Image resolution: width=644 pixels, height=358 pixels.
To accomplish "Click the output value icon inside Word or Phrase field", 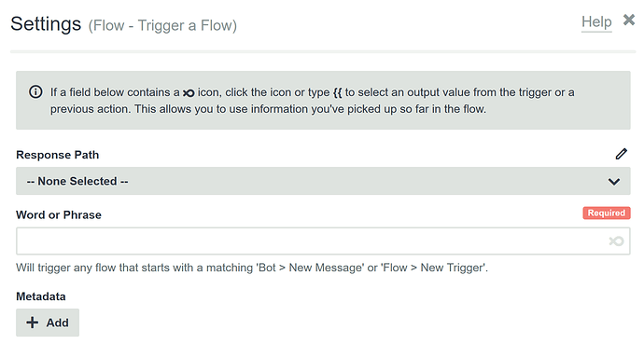I will (616, 241).
